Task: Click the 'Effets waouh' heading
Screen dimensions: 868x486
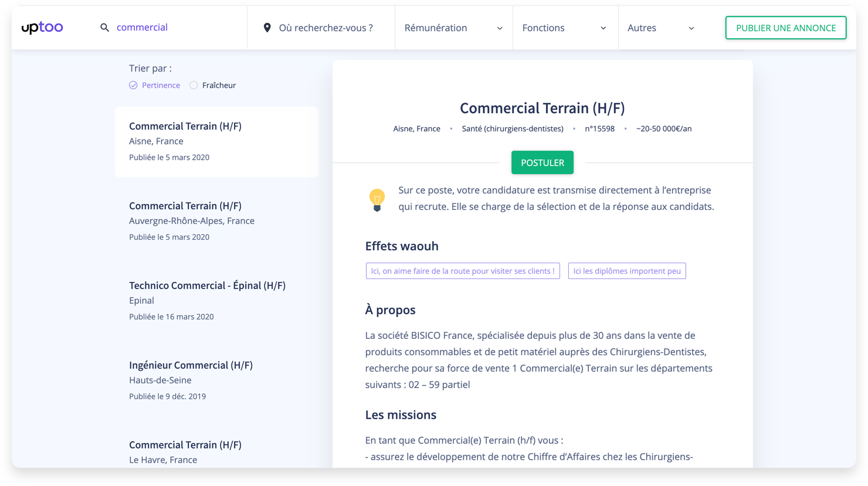Action: click(x=402, y=246)
